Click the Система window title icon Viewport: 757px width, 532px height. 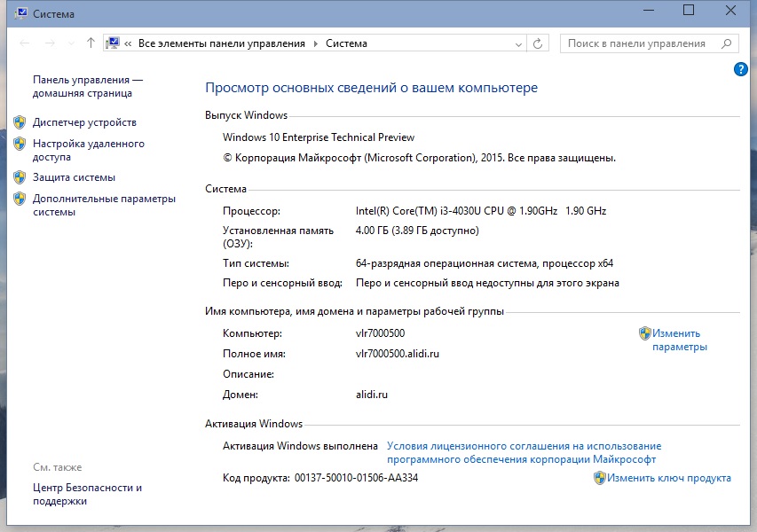[20, 13]
